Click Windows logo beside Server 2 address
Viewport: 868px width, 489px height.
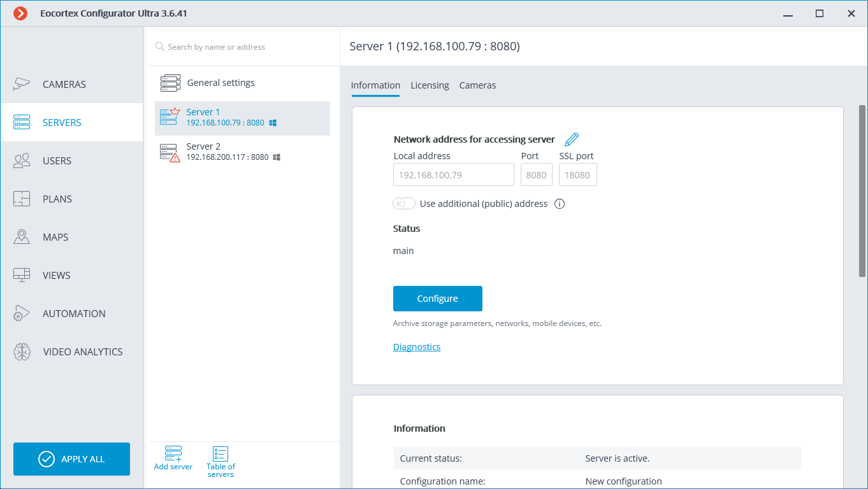point(277,157)
